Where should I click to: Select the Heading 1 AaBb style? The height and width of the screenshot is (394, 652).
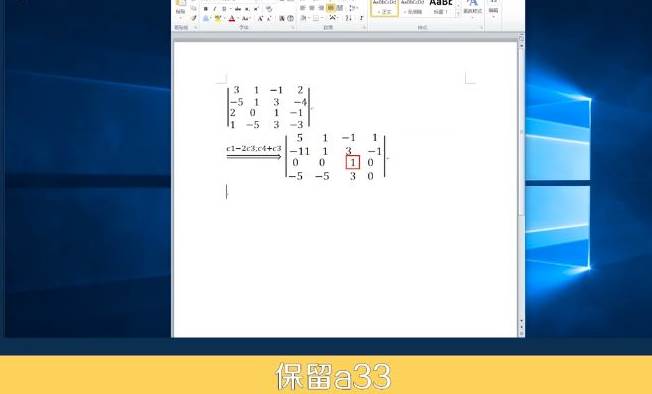(441, 8)
